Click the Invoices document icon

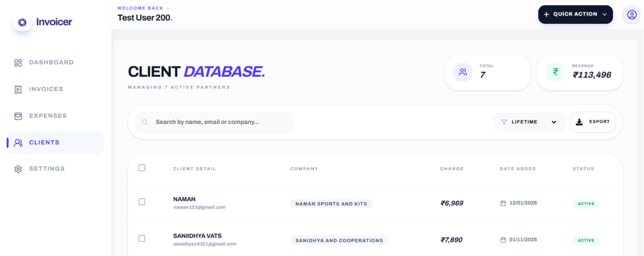18,90
